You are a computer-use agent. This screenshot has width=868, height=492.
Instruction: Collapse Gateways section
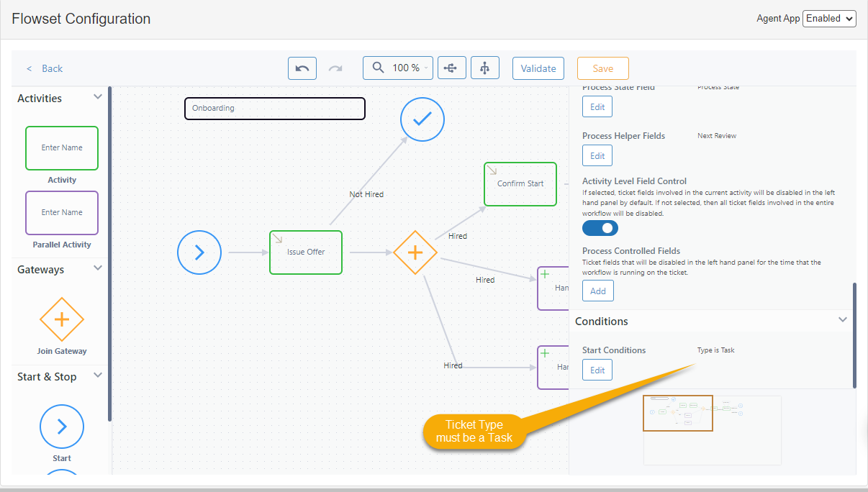pyautogui.click(x=98, y=268)
